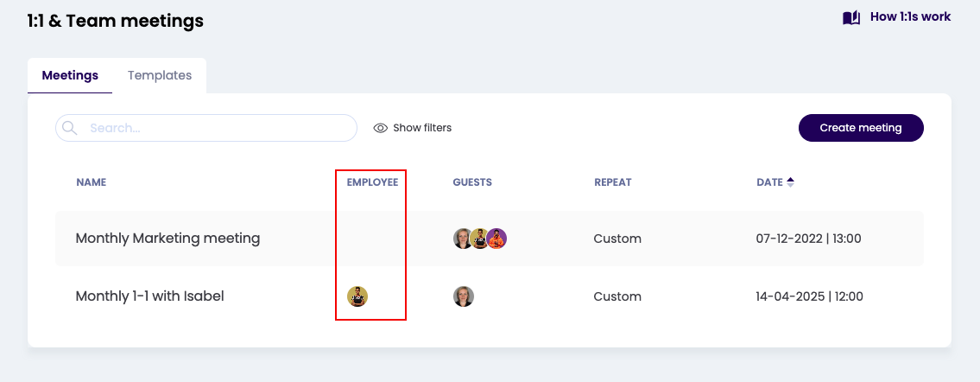Click first guest avatar in Marketing meeting row
The image size is (980, 382).
pyautogui.click(x=464, y=239)
